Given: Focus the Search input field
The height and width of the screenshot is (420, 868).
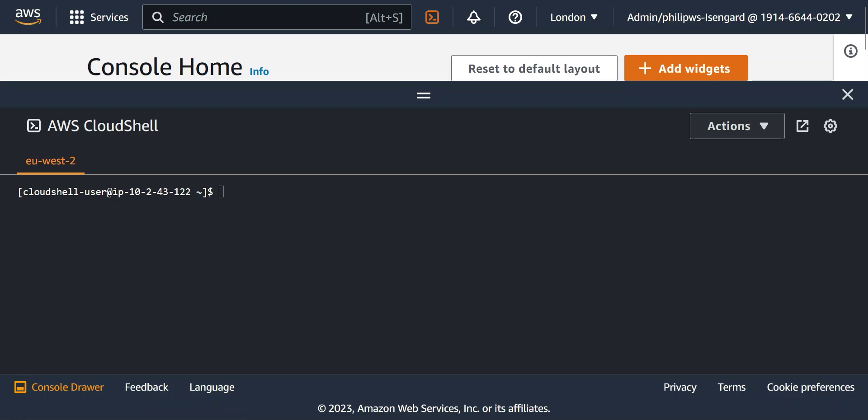Looking at the screenshot, I should [x=277, y=17].
